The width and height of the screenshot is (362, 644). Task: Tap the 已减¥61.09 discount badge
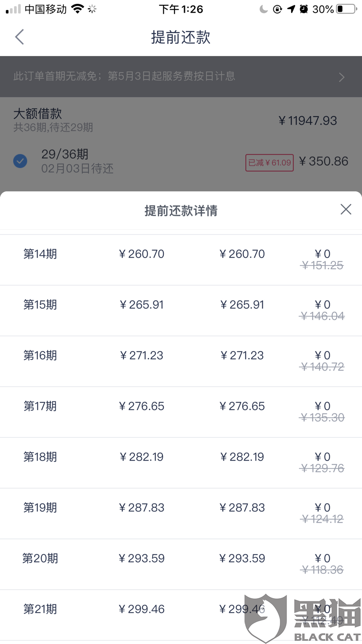(x=269, y=163)
